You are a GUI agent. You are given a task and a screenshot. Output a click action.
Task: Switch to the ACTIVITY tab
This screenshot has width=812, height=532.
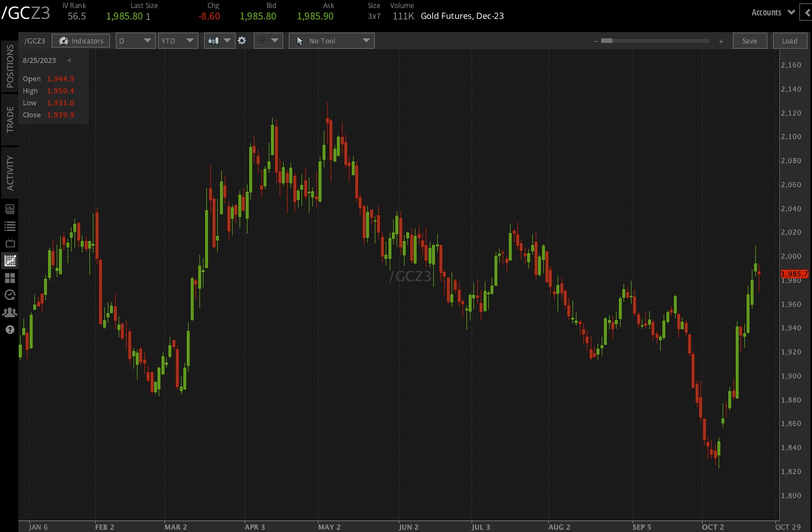pos(10,173)
